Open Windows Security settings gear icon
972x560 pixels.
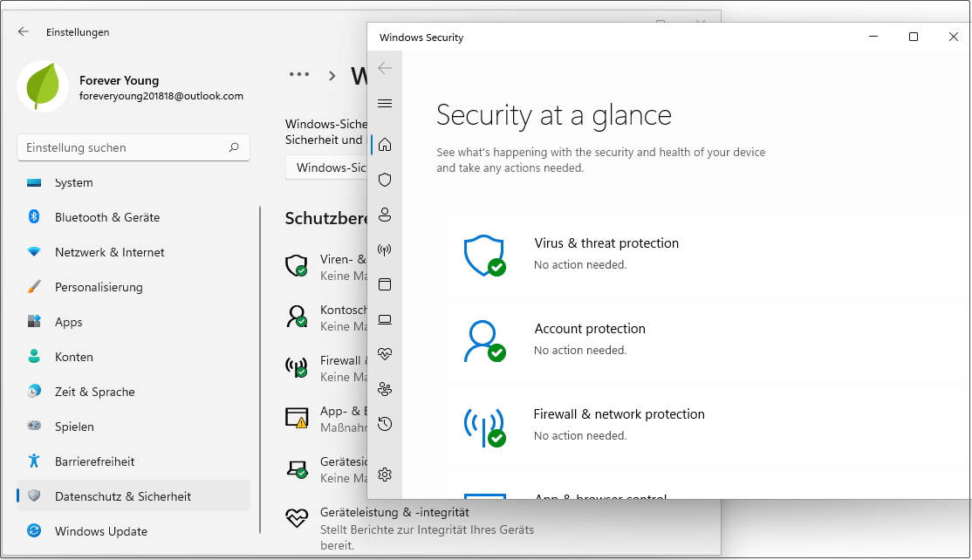[385, 475]
